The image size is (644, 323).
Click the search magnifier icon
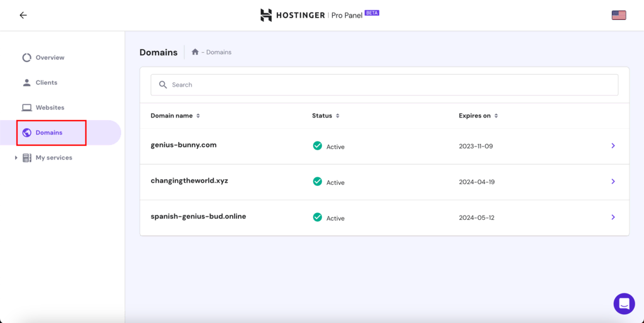point(163,85)
